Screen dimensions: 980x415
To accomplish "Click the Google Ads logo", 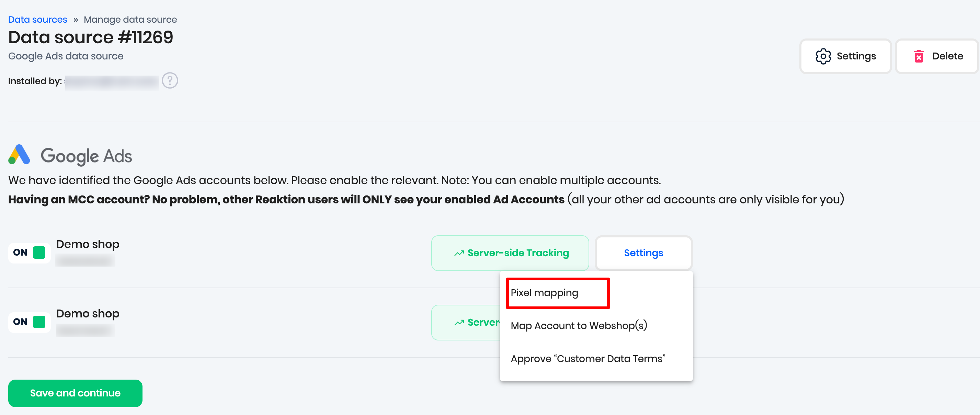I will (x=19, y=155).
